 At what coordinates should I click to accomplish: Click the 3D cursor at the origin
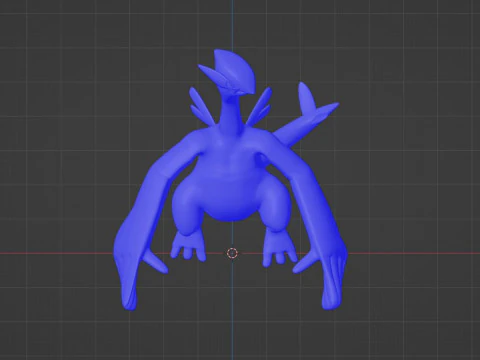pos(232,253)
